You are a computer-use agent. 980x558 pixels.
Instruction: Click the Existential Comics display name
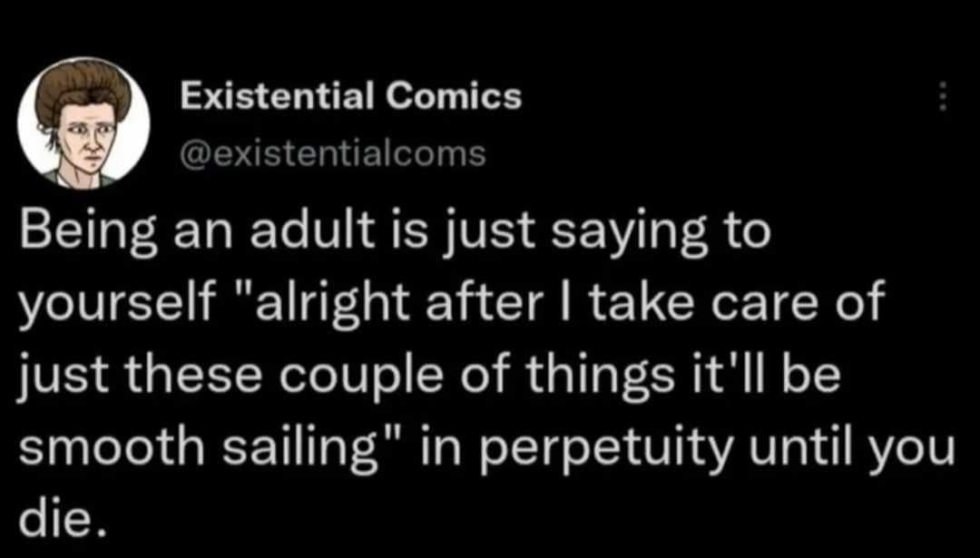pos(352,96)
